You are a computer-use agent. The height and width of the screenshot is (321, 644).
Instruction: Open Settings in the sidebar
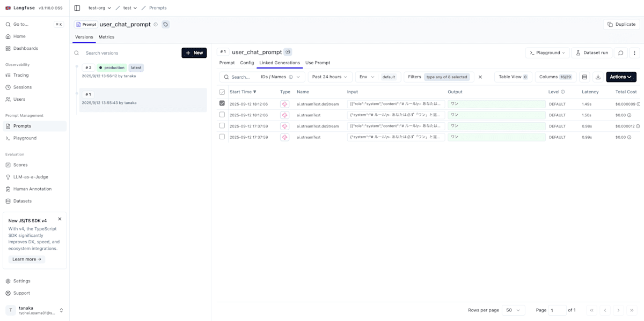(35, 281)
